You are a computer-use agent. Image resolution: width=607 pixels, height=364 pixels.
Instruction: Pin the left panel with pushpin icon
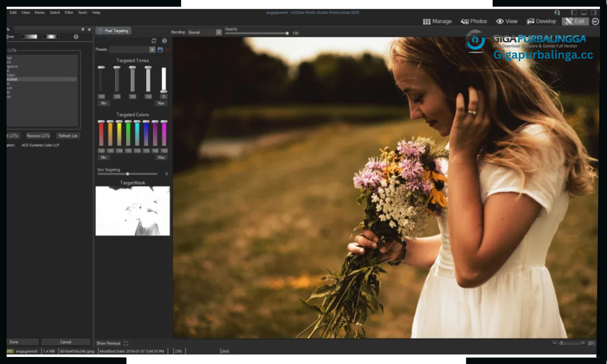click(x=82, y=29)
